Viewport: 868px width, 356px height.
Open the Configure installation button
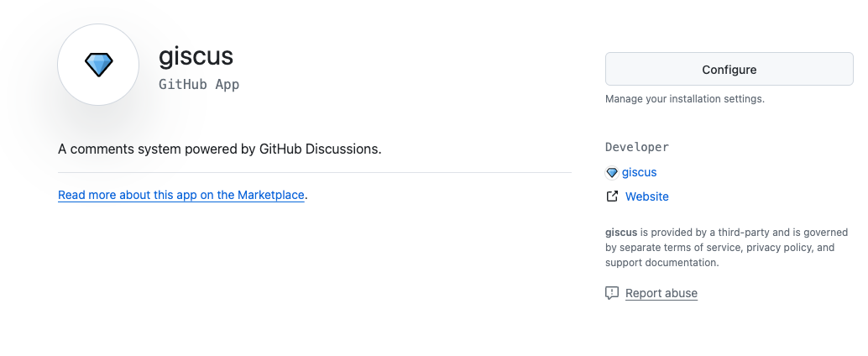tap(729, 69)
